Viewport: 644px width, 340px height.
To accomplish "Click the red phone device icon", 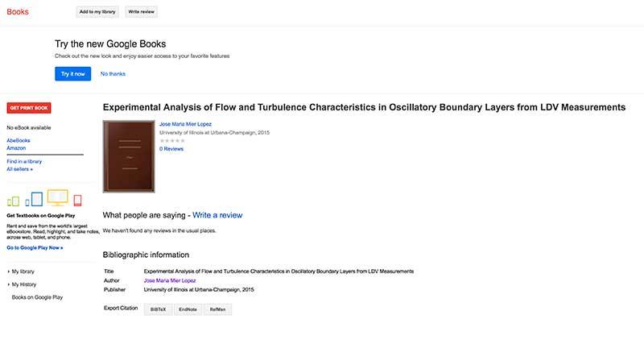I will tap(77, 201).
